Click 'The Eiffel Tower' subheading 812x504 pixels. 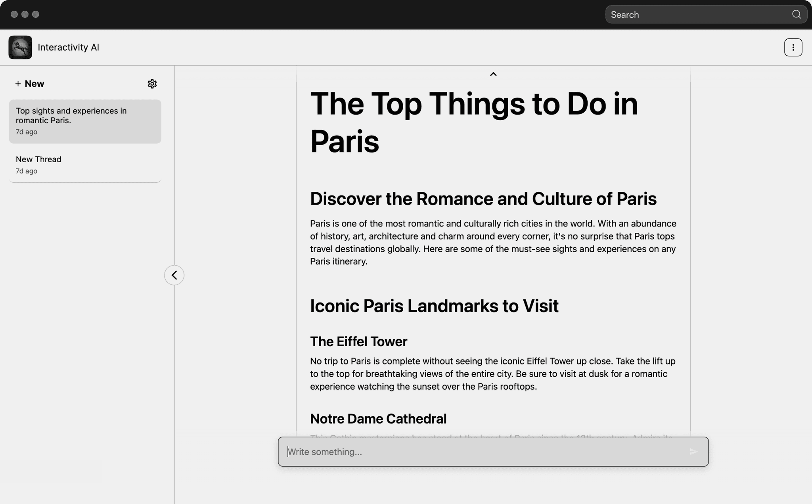click(x=358, y=341)
